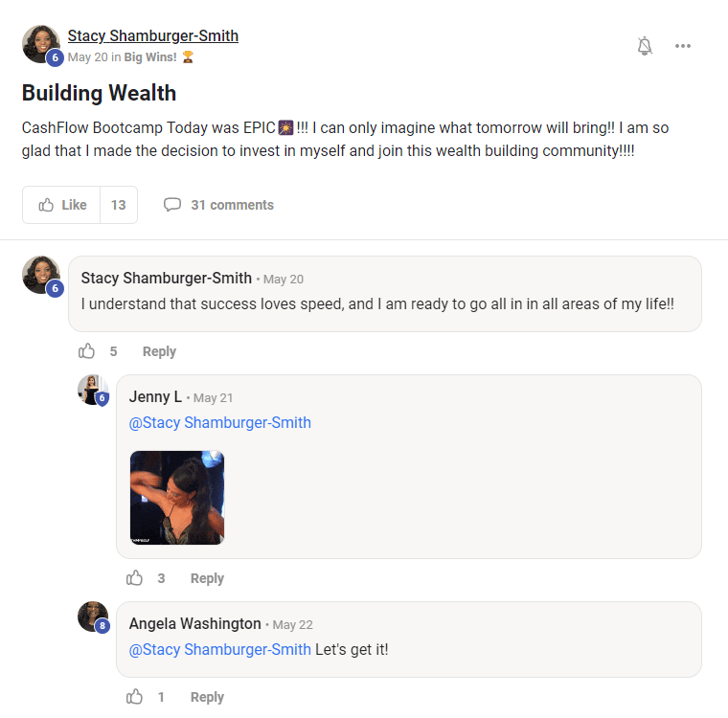This screenshot has height=718, width=728.
Task: Open the Big Wins! category
Action: click(151, 57)
